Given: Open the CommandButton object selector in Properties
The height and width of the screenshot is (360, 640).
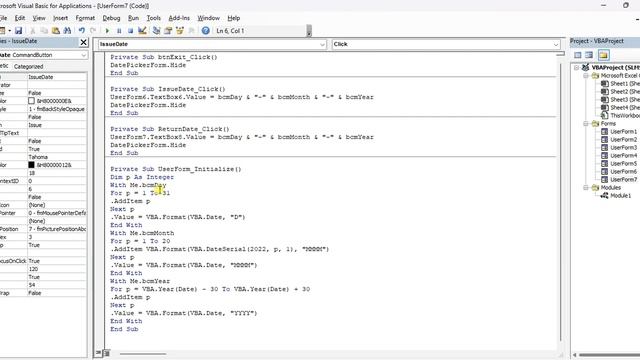Looking at the screenshot, I should click(84, 55).
